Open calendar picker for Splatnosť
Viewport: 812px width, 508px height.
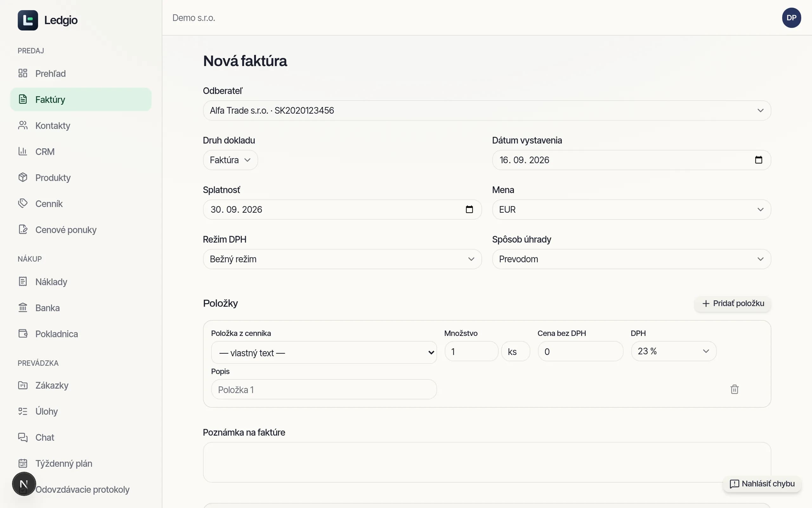tap(469, 209)
